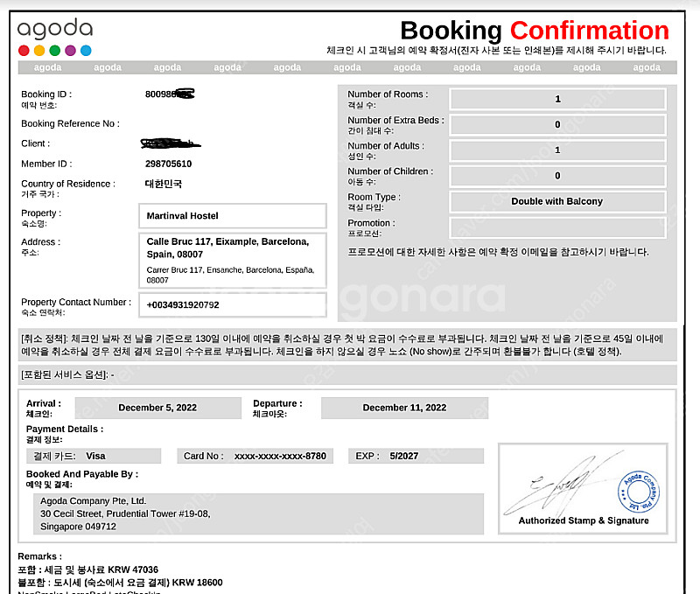Click the address line "Calle Bruc 117, Eixample, Barcelona"
Viewport: 700px width, 594px height.
(227, 241)
